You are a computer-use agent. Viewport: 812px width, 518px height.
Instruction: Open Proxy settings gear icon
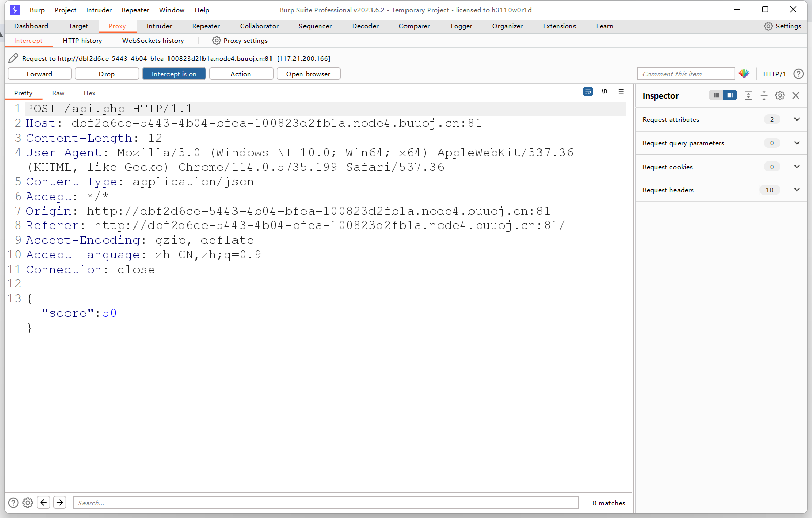pos(217,41)
